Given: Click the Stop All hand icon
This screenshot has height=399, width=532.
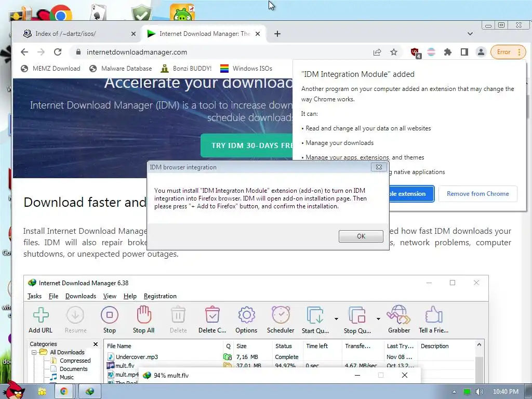Looking at the screenshot, I should [x=144, y=314].
